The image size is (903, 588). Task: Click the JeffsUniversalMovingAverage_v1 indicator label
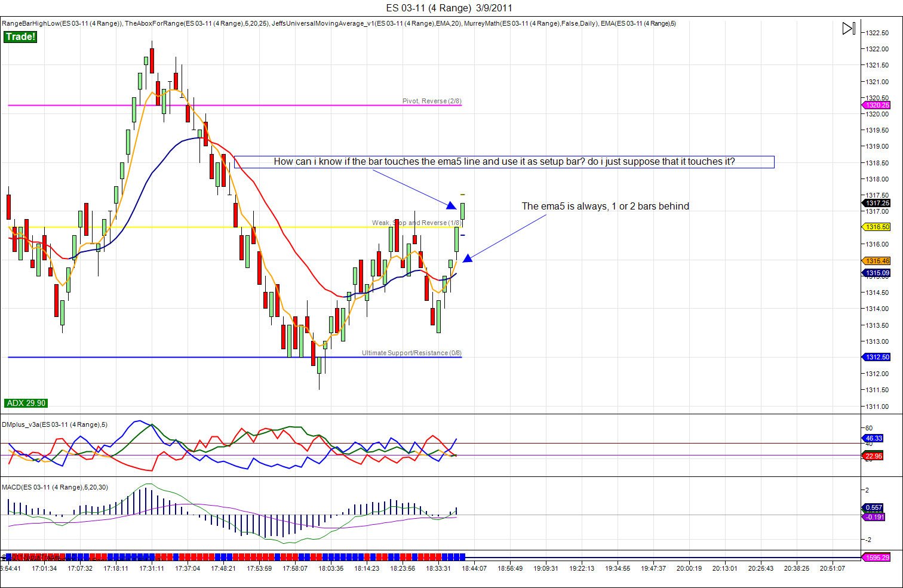(366, 23)
